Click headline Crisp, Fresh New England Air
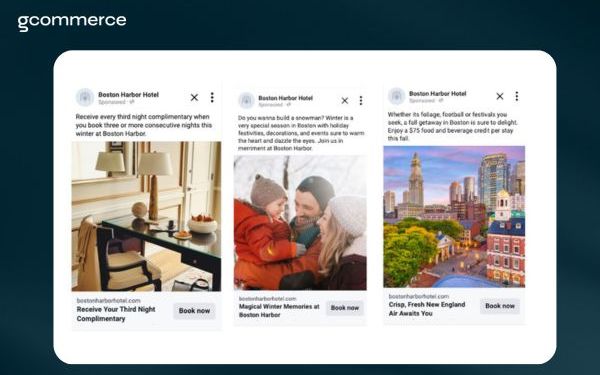Screen dimensions: 600x375 427,309
